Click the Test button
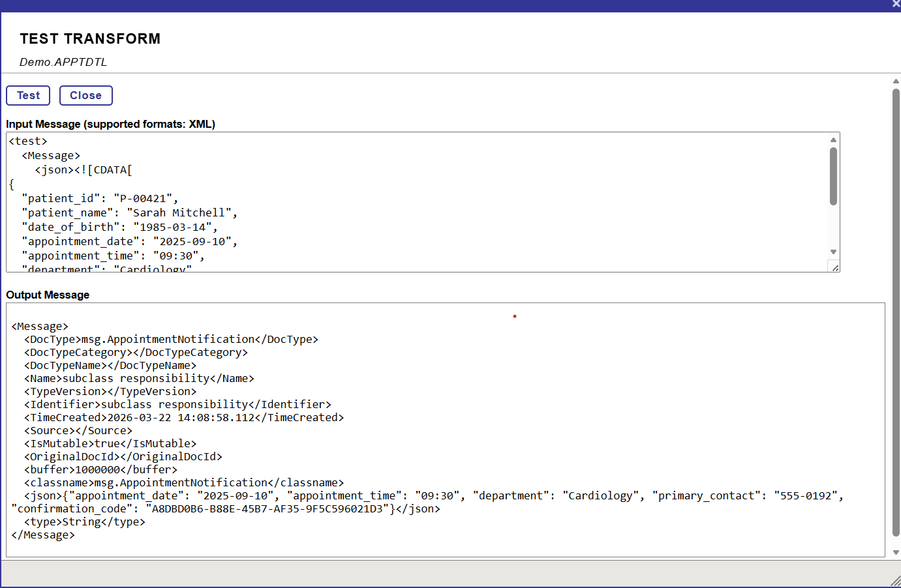Viewport: 901px width, 588px height. (x=28, y=95)
